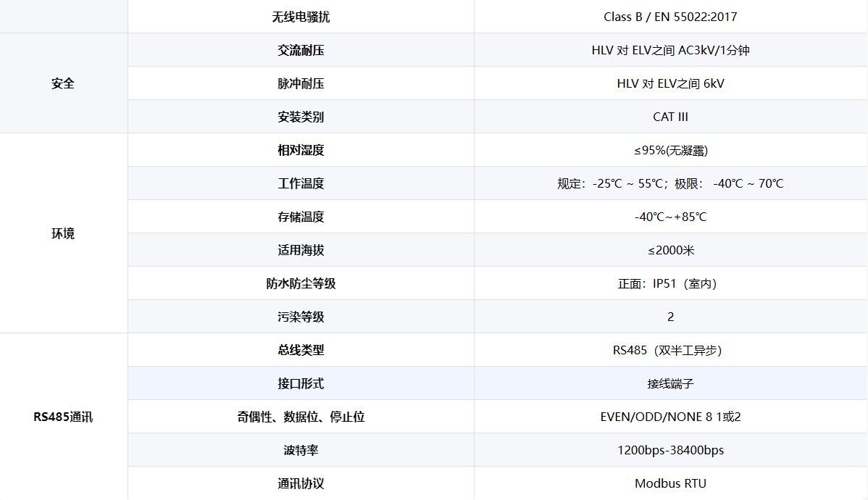Select the 交流耐压 parameter cell
868x500 pixels.
(x=301, y=50)
